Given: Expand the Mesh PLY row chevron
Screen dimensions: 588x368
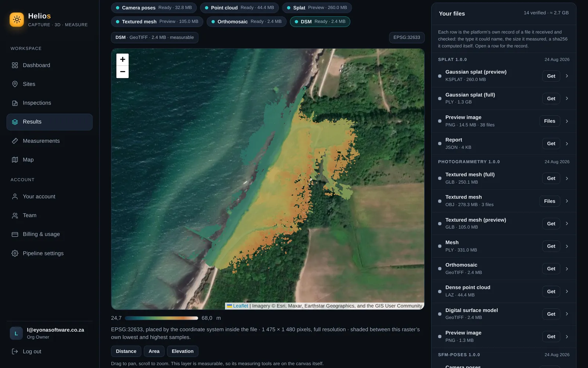Looking at the screenshot, I should point(567,246).
